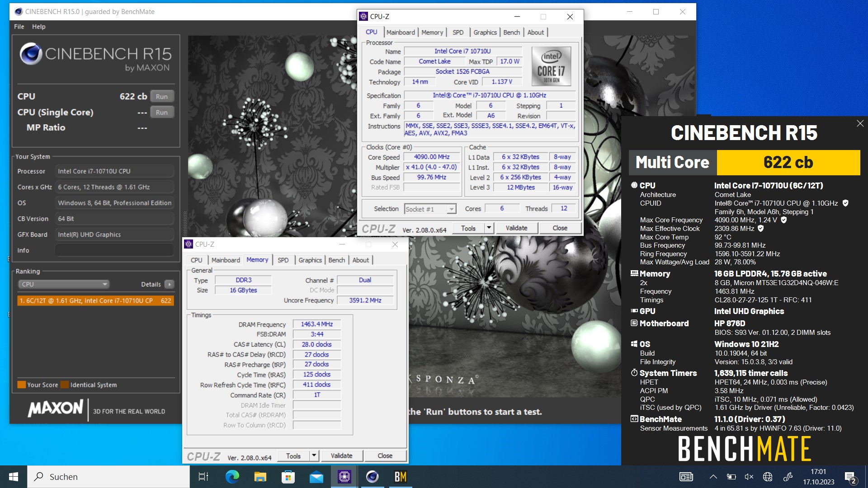Click the taskbar Suchen search box
The height and width of the screenshot is (488, 868).
point(108,477)
